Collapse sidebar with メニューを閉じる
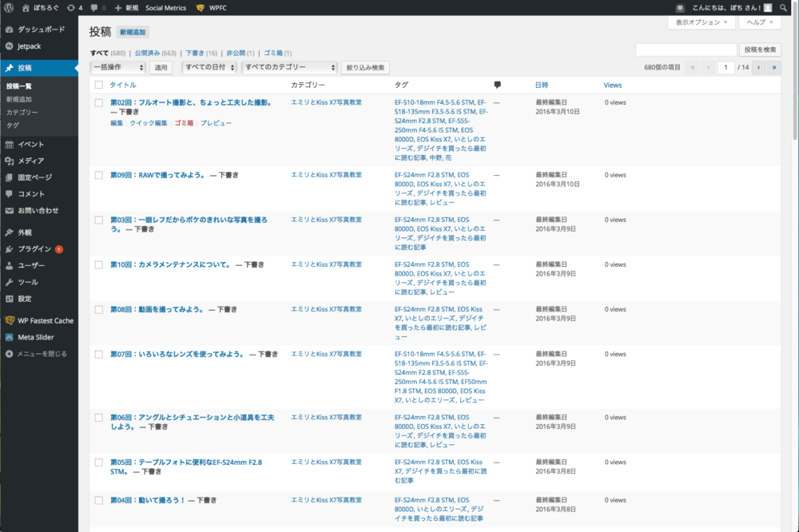799x532 pixels. (x=42, y=354)
